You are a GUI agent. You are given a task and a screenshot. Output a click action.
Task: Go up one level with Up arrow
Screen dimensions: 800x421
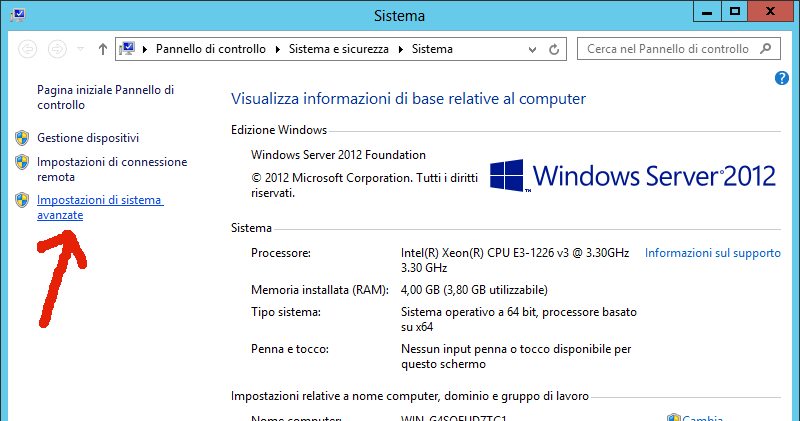pyautogui.click(x=103, y=49)
